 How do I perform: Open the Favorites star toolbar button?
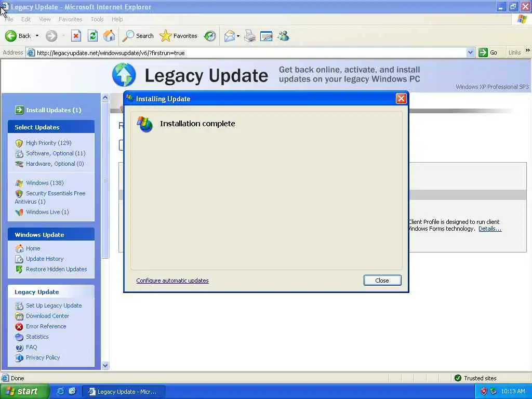[x=179, y=36]
